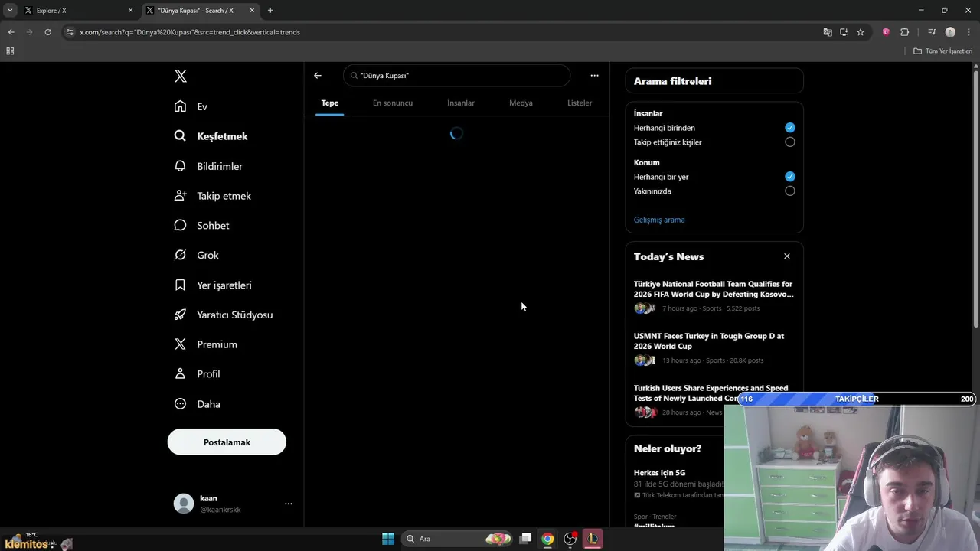This screenshot has width=980, height=551.
Task: Click Windows taskbar search box Ara
Action: tap(457, 539)
